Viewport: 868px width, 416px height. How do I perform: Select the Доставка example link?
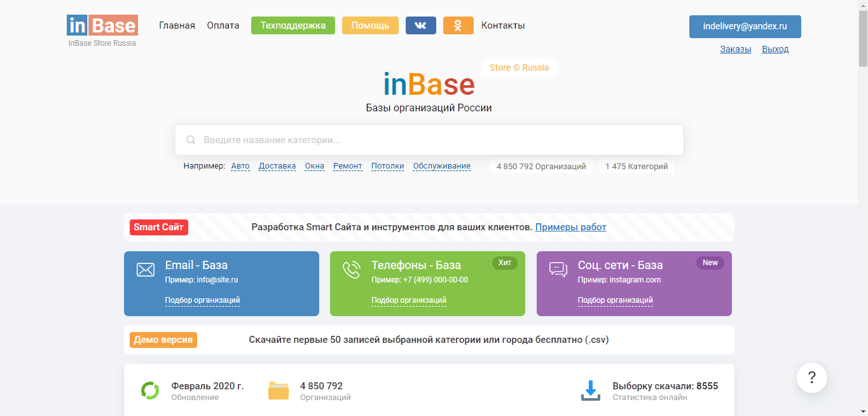tap(277, 166)
